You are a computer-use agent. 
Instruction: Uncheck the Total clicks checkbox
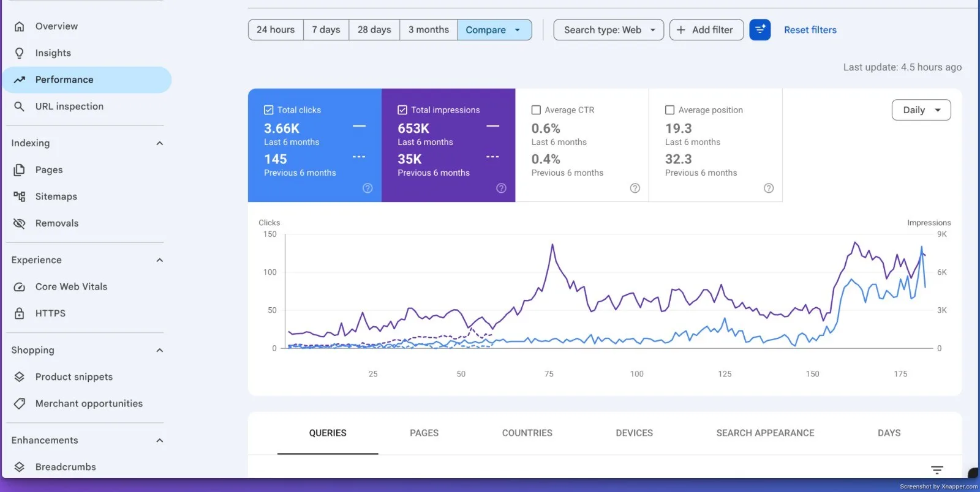click(x=268, y=110)
